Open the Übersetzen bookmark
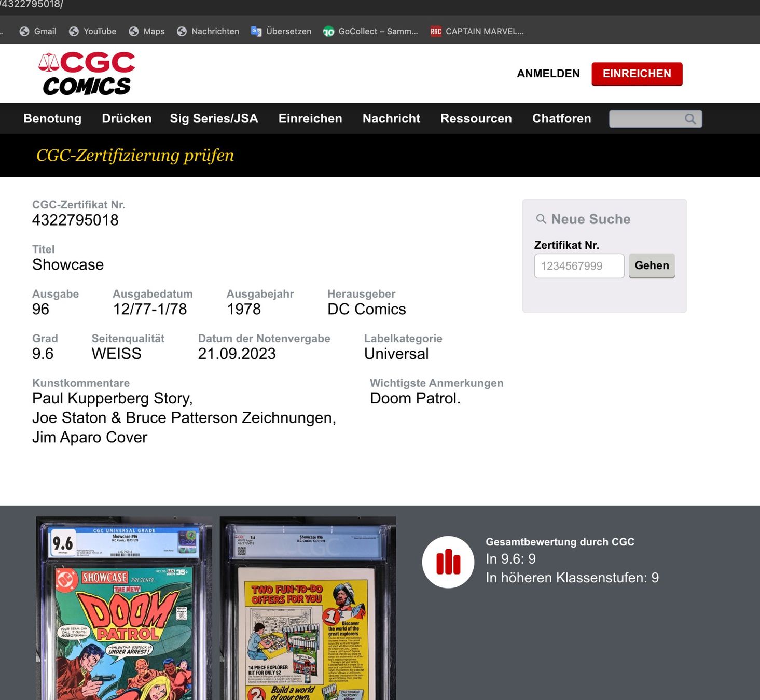The width and height of the screenshot is (760, 700). 281,31
